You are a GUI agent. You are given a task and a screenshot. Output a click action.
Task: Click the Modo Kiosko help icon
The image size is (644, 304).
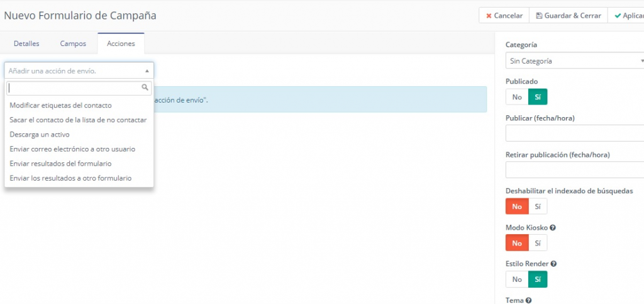pos(553,227)
